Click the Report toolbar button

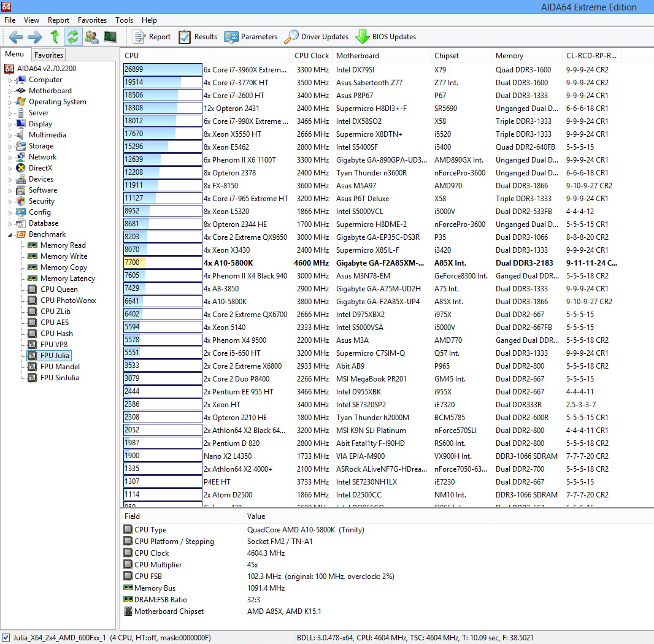pyautogui.click(x=152, y=37)
